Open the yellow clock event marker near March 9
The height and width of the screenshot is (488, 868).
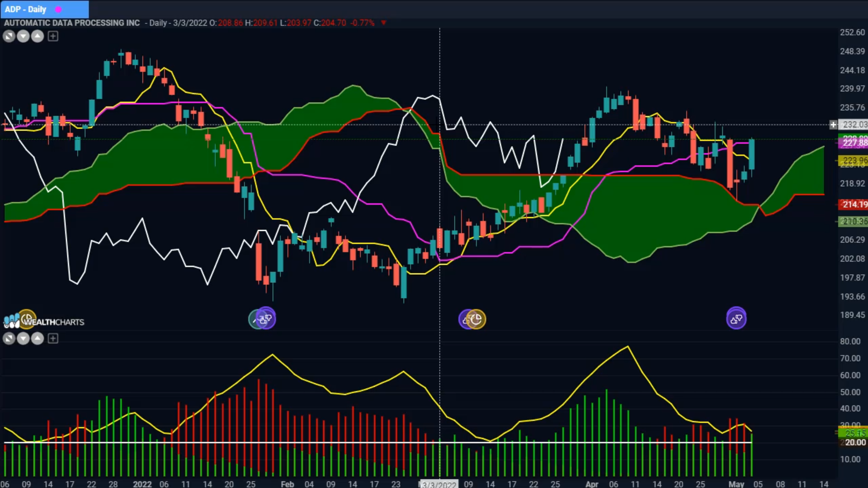coord(476,319)
